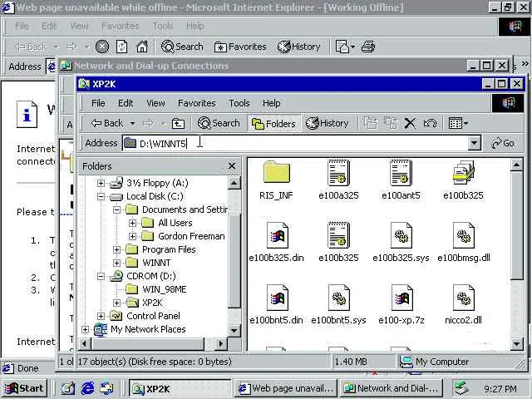Open History in XP2K toolbar
532x399 pixels.
click(327, 123)
